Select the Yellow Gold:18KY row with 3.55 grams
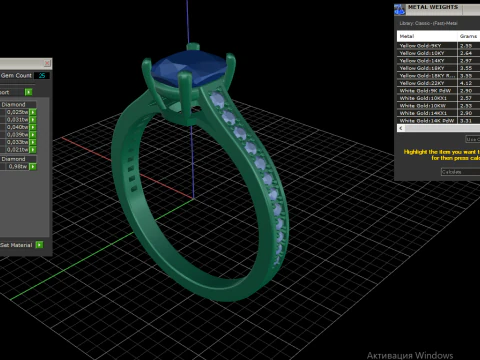The height and width of the screenshot is (360, 480). coord(438,68)
